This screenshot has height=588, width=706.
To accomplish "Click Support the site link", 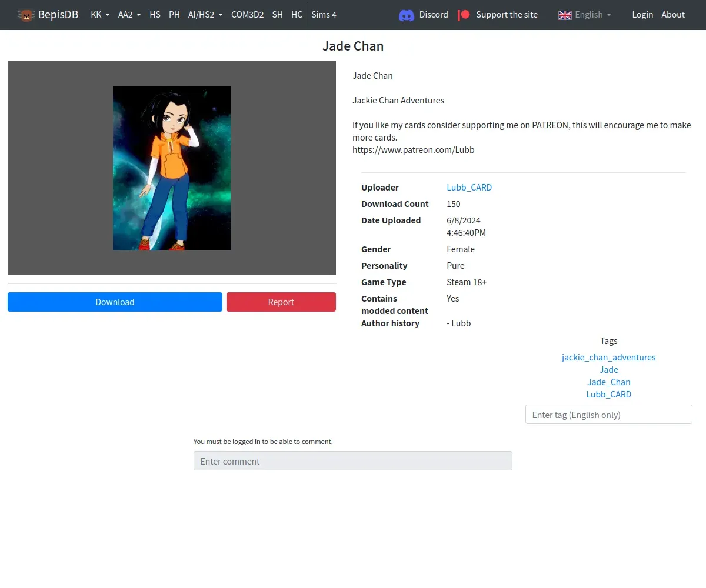I will pos(507,15).
